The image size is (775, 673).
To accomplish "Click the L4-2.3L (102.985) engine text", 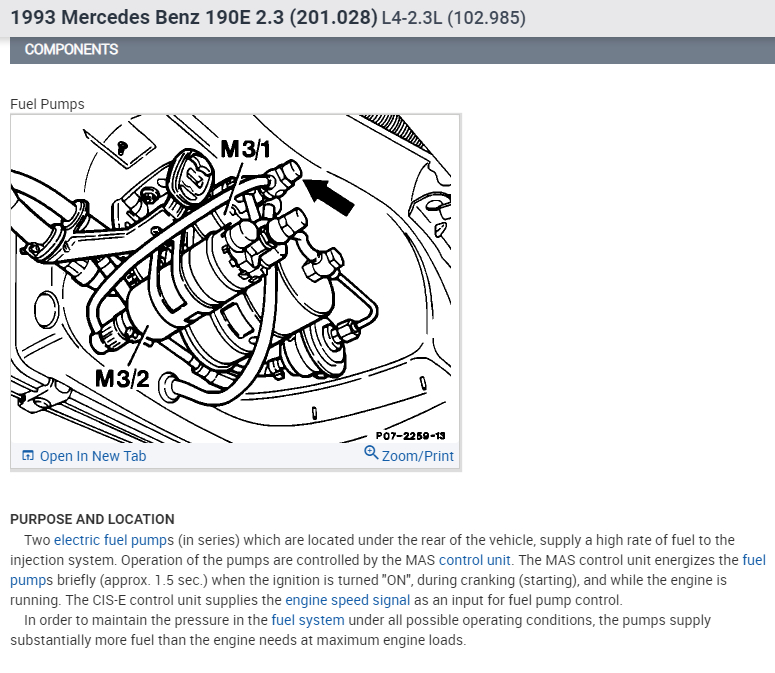I will (x=454, y=18).
